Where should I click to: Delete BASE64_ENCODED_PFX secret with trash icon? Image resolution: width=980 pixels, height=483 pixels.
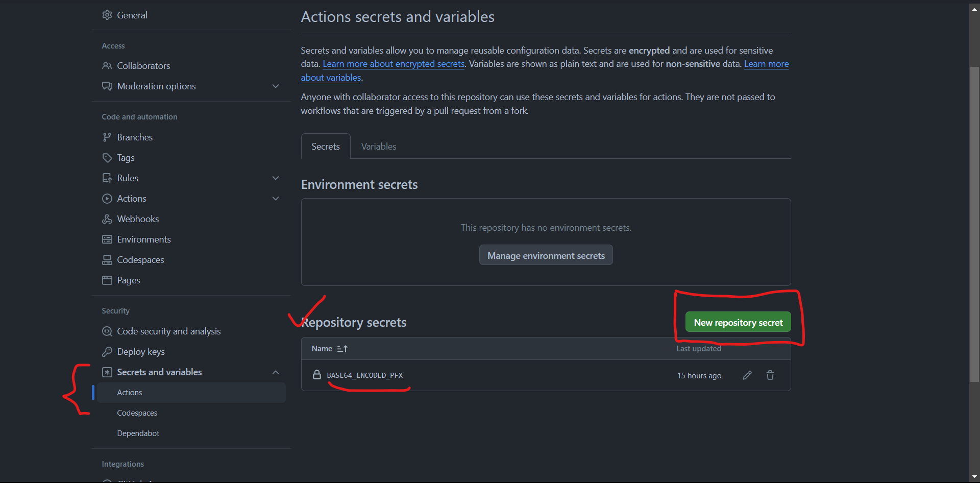tap(770, 375)
